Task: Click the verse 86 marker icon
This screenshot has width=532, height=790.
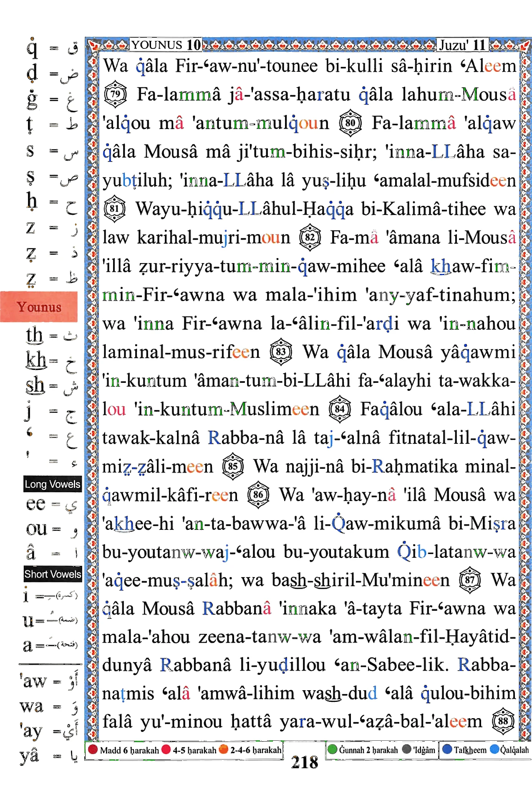Action: point(258,494)
